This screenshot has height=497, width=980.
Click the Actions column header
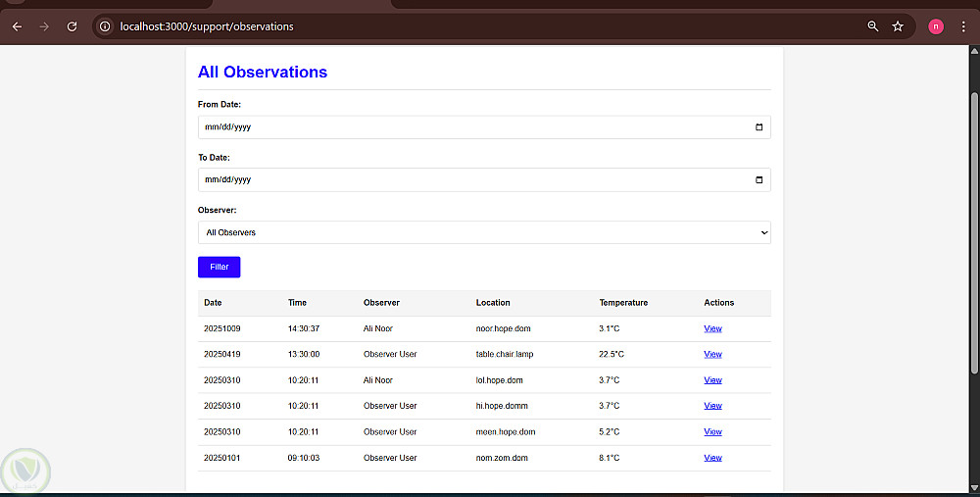718,303
